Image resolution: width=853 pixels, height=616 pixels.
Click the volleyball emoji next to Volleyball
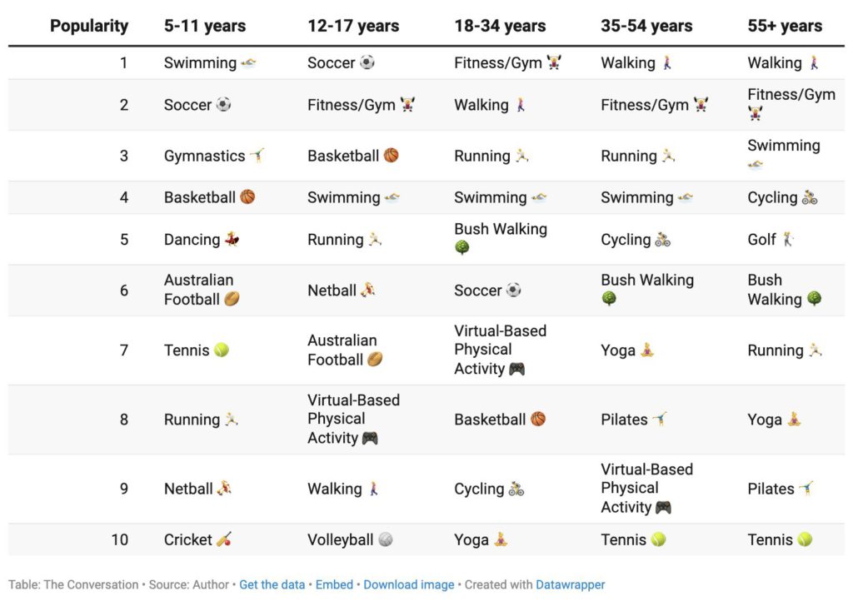pos(386,540)
